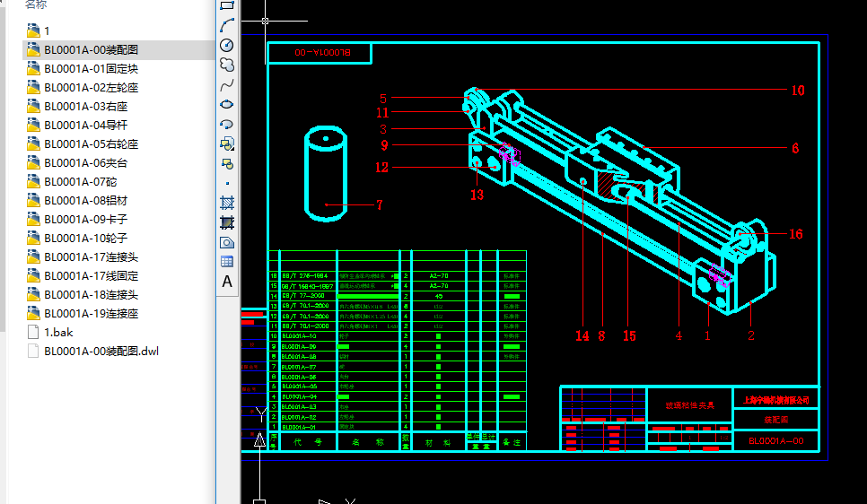867x504 pixels.
Task: Select the Revision Cloud tool
Action: pos(227,65)
